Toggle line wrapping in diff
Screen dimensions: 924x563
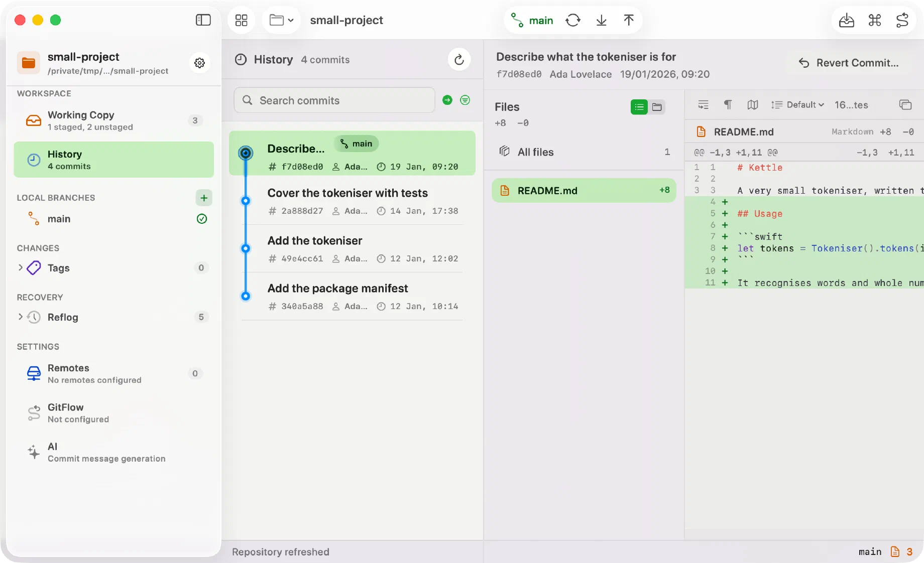tap(703, 105)
